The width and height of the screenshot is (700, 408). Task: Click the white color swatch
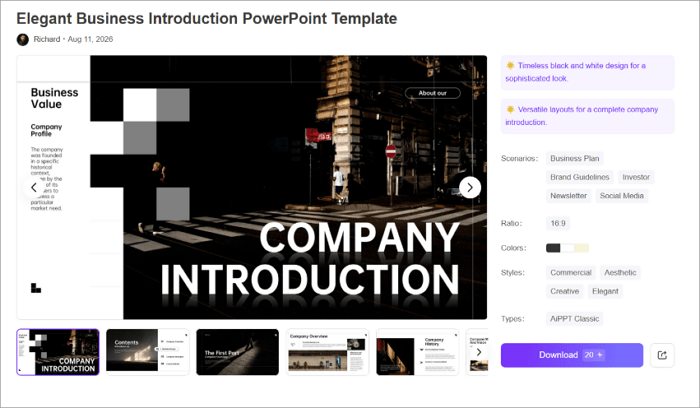(x=567, y=248)
